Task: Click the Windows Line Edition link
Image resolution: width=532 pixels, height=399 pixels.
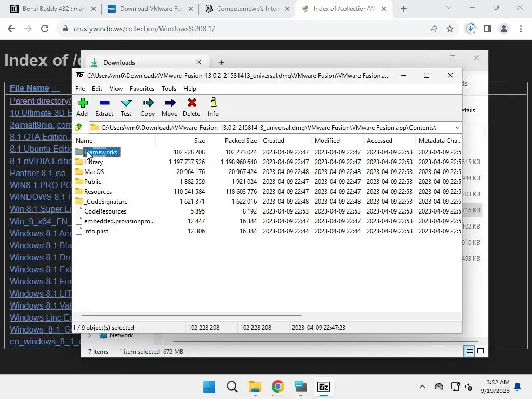Action: pos(41,317)
